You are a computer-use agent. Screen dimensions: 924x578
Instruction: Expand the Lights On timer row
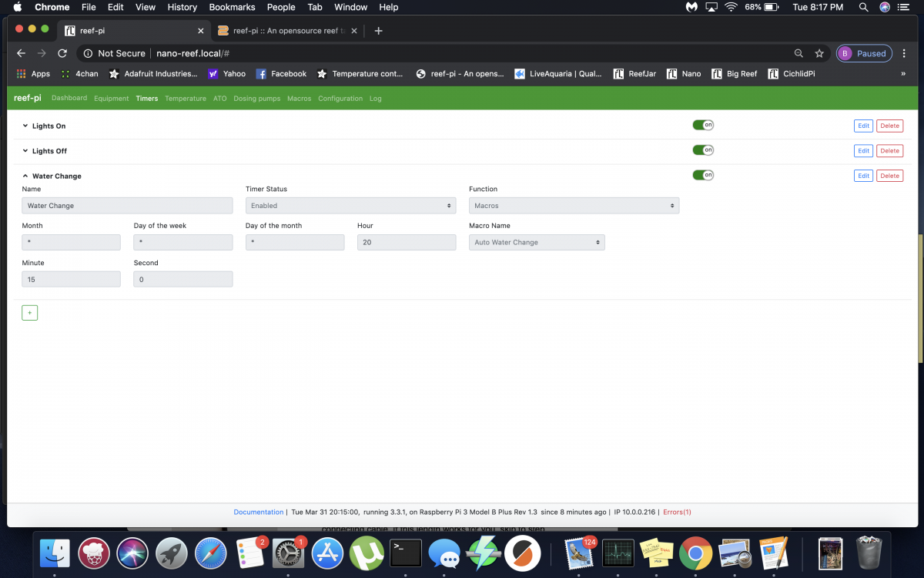click(49, 126)
